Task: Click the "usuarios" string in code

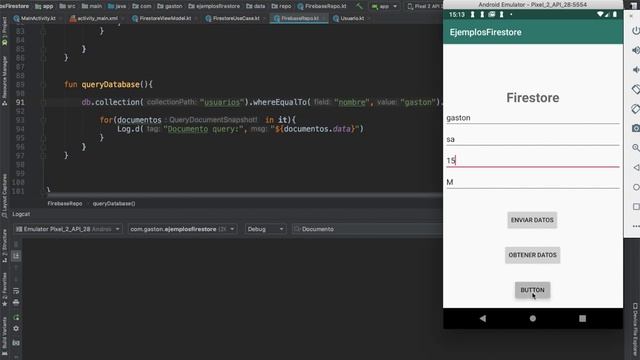Action: 222,102
